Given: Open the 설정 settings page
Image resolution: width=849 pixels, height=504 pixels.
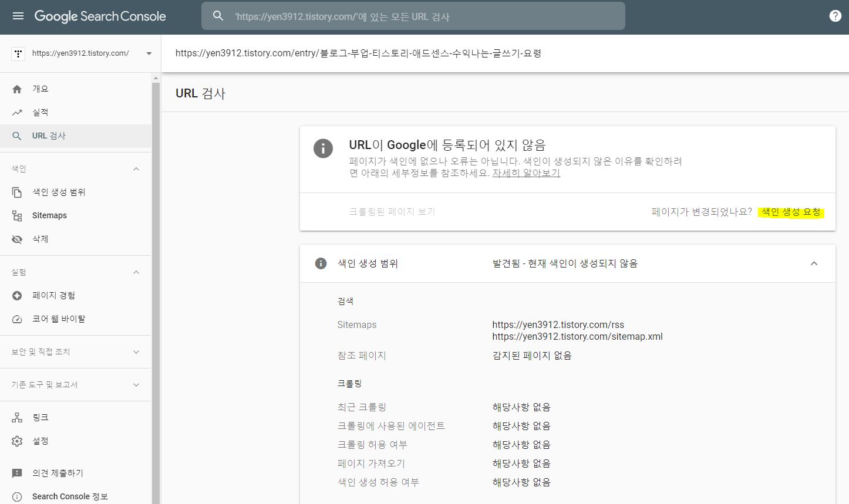Looking at the screenshot, I should (75, 441).
